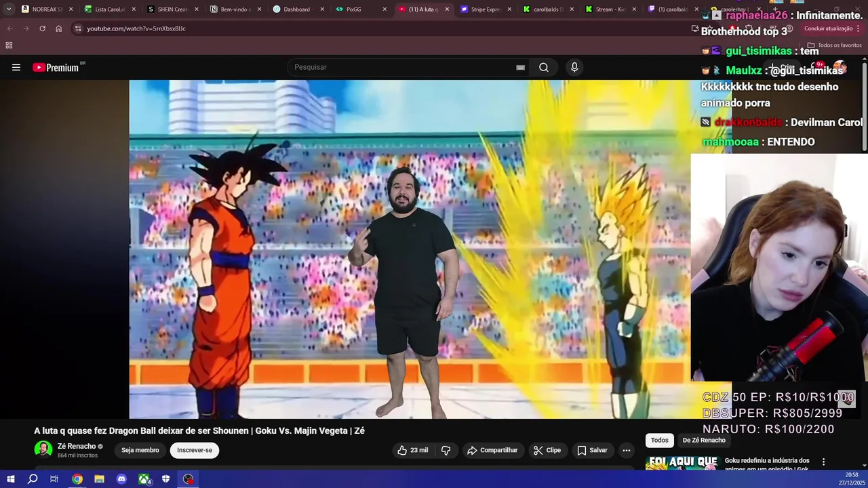Open Task View on taskbar
This screenshot has width=868, height=488.
(54, 479)
